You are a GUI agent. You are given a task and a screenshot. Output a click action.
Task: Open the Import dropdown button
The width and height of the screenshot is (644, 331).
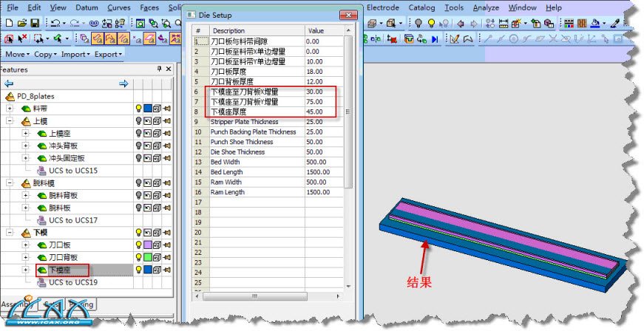75,54
